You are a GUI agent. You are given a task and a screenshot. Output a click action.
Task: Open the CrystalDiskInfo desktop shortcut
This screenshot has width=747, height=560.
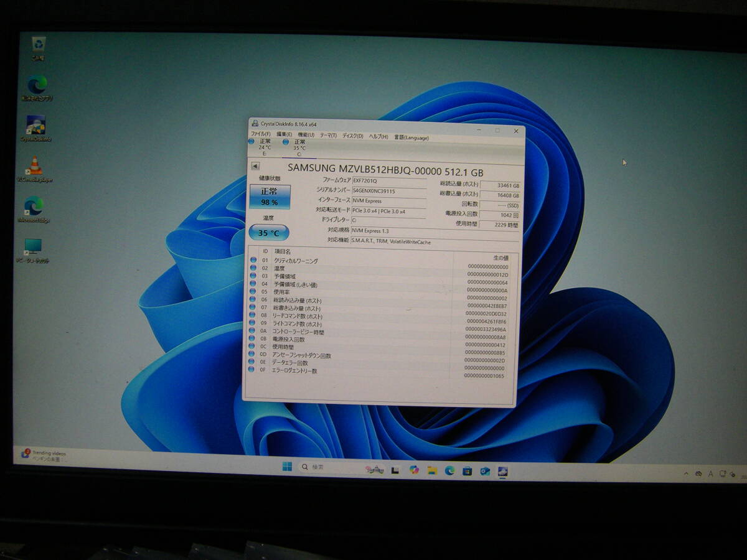[35, 129]
